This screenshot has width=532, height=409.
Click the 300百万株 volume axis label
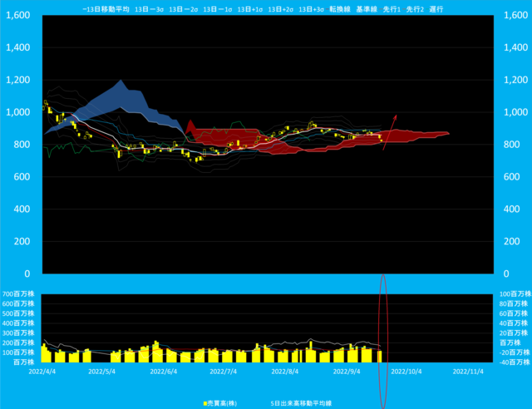(18, 333)
